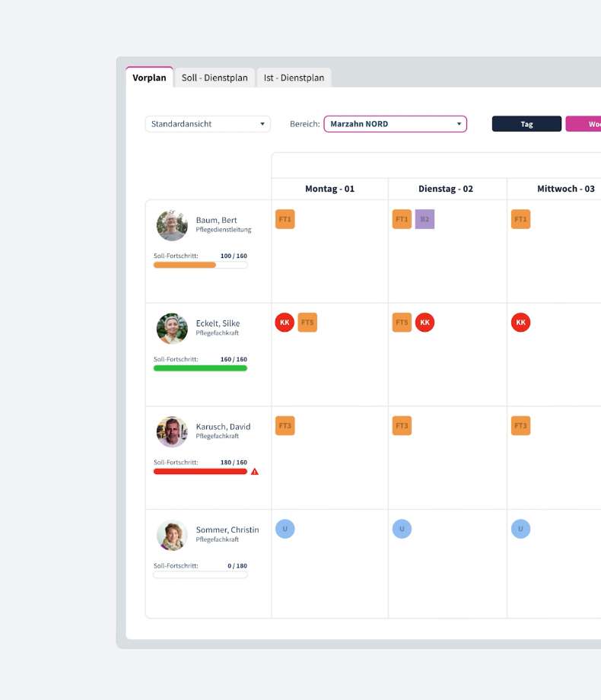Click Sommer, Christin's U marker on Mittwoch
This screenshot has width=601, height=700.
point(520,529)
